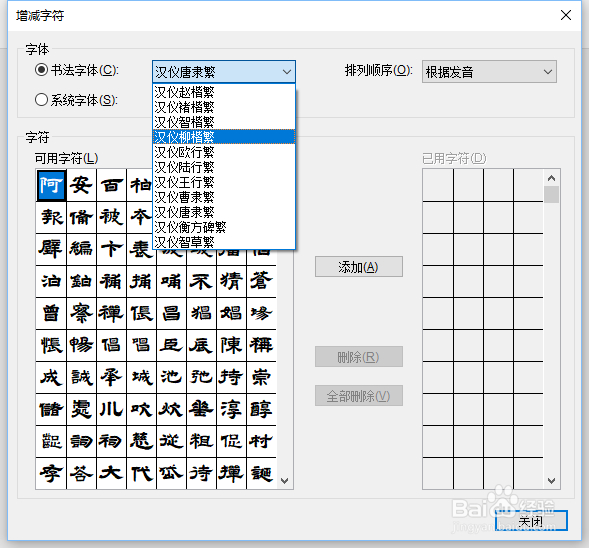Select the character 表 in available characters
This screenshot has height=548, width=589.
(x=141, y=249)
